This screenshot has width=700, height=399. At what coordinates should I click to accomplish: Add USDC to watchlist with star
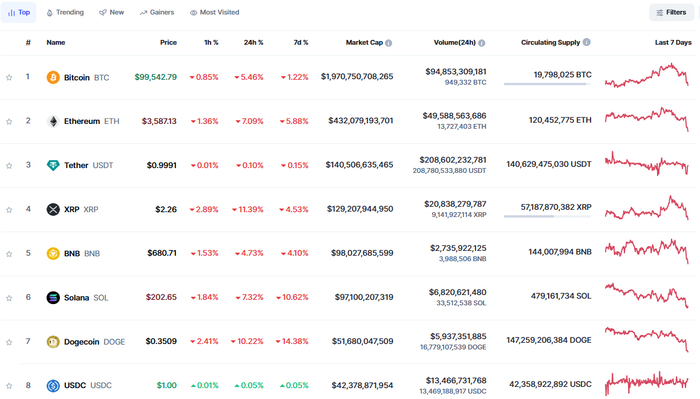pyautogui.click(x=9, y=386)
